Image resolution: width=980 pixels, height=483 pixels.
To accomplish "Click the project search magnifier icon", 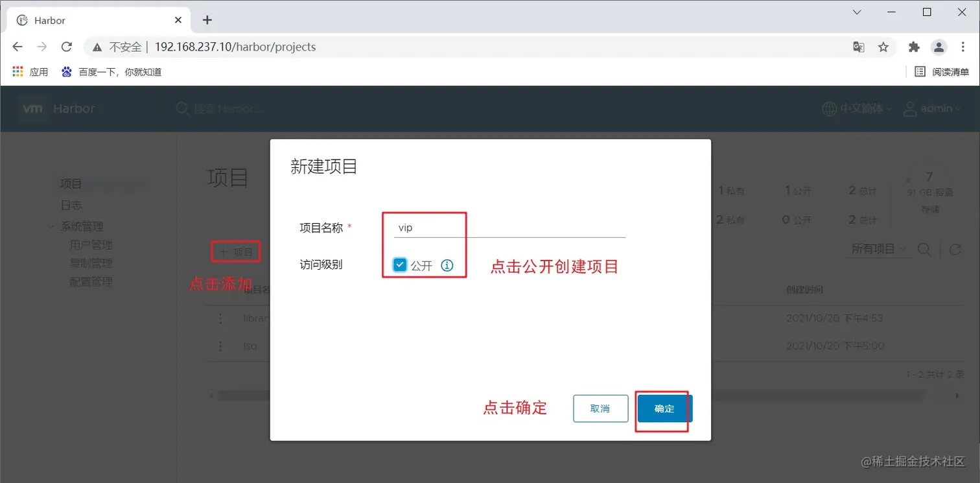I will (x=925, y=249).
